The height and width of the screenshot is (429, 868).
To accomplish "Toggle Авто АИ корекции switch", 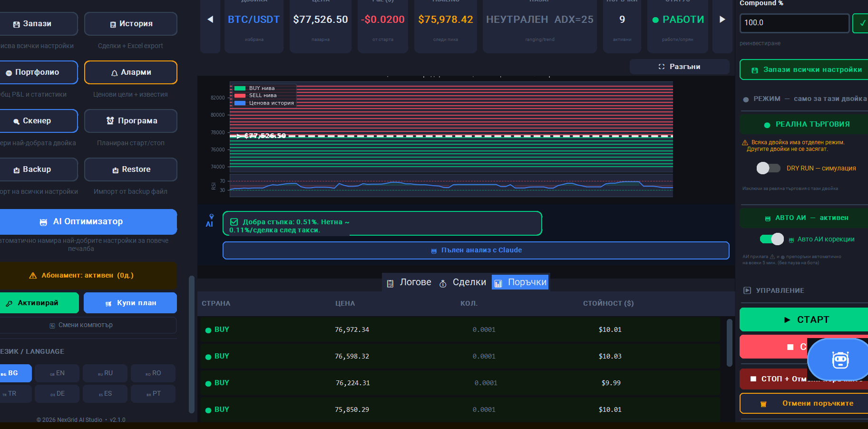I will [x=771, y=239].
